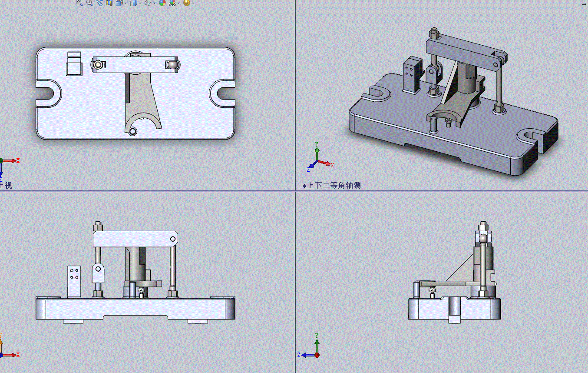Toggle the Hide/Show Items glasses icon
Screen dimensions: 588x373
(148, 3)
